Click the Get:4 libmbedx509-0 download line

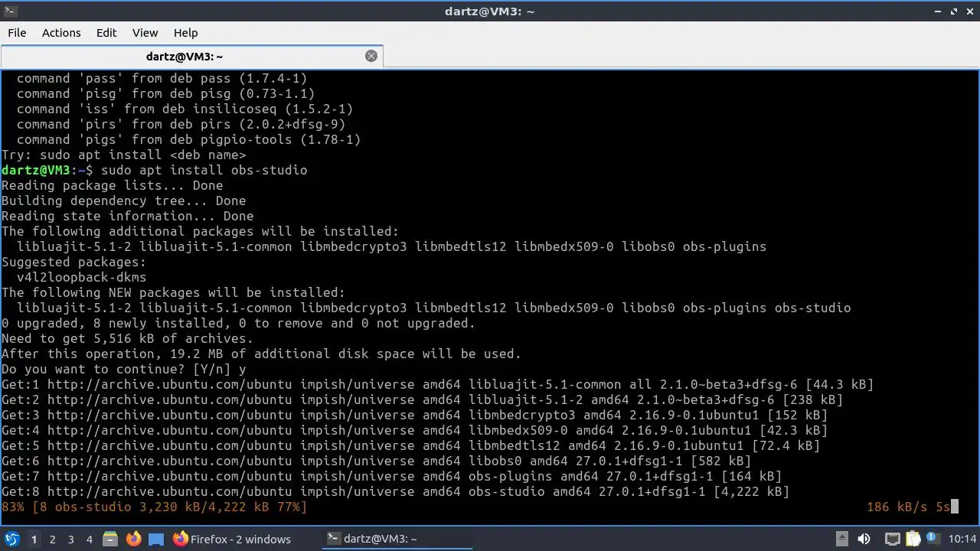click(x=414, y=430)
